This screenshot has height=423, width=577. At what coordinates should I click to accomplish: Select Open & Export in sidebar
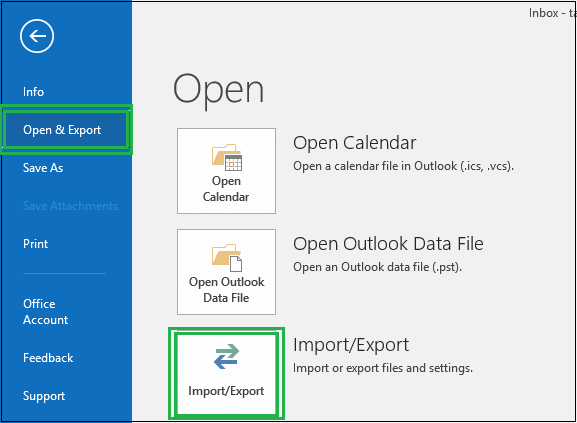click(62, 130)
